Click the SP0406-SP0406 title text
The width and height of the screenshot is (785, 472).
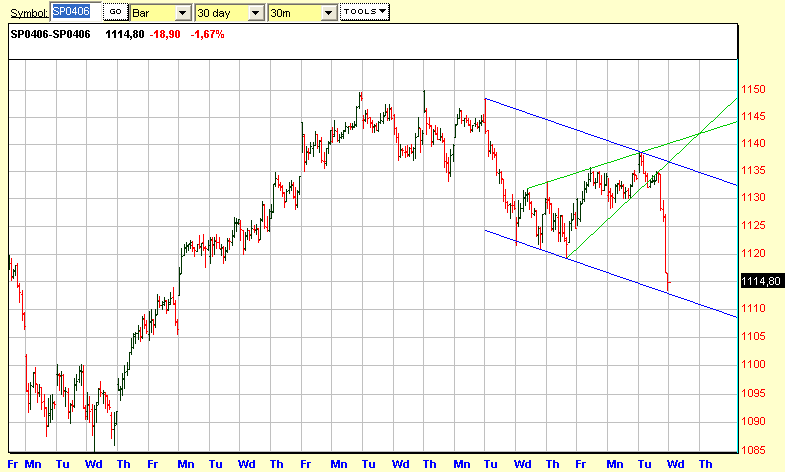click(x=51, y=35)
